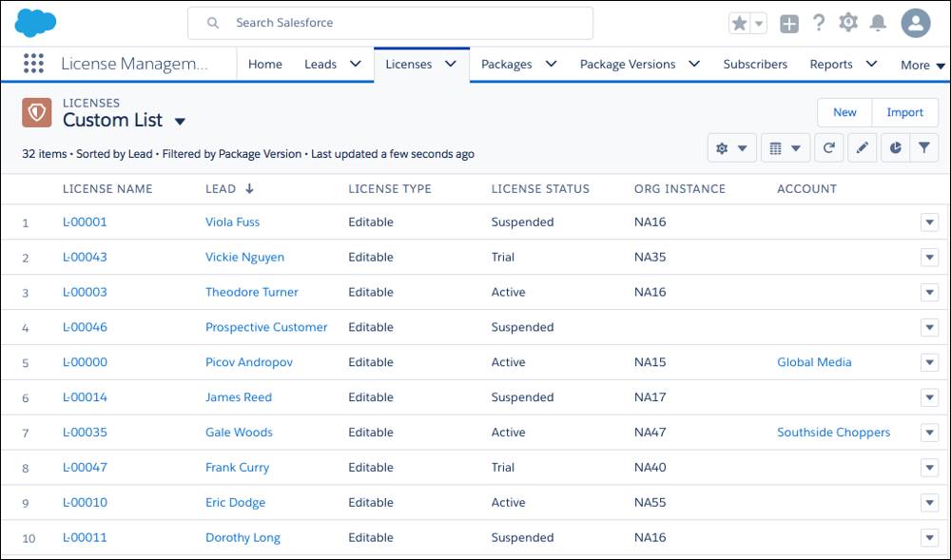This screenshot has width=951, height=560.
Task: Sort by the Account column header
Action: pos(806,188)
